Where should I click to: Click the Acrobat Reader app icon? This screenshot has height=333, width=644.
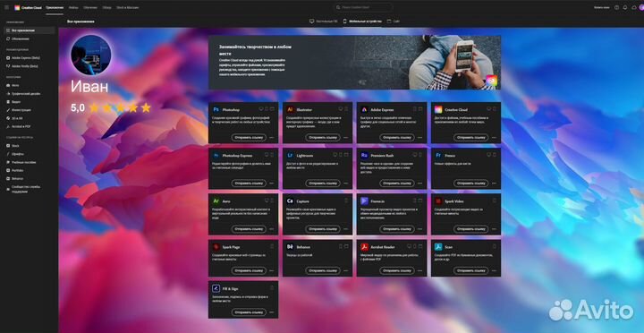tap(364, 247)
